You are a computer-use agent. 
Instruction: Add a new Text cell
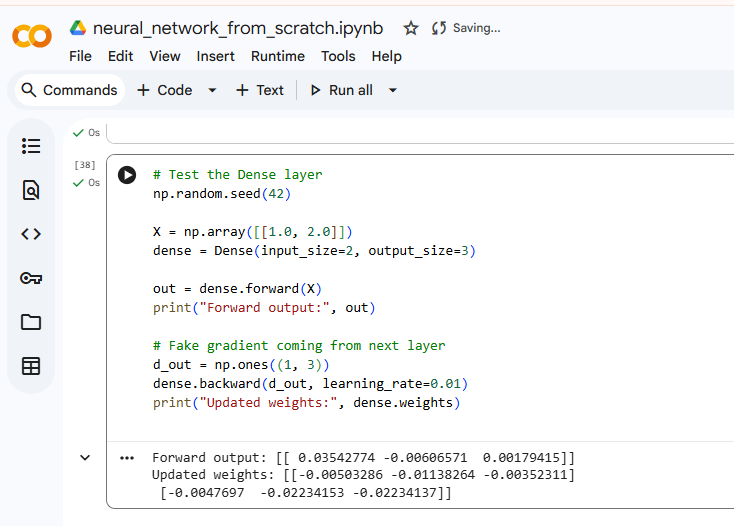click(260, 90)
